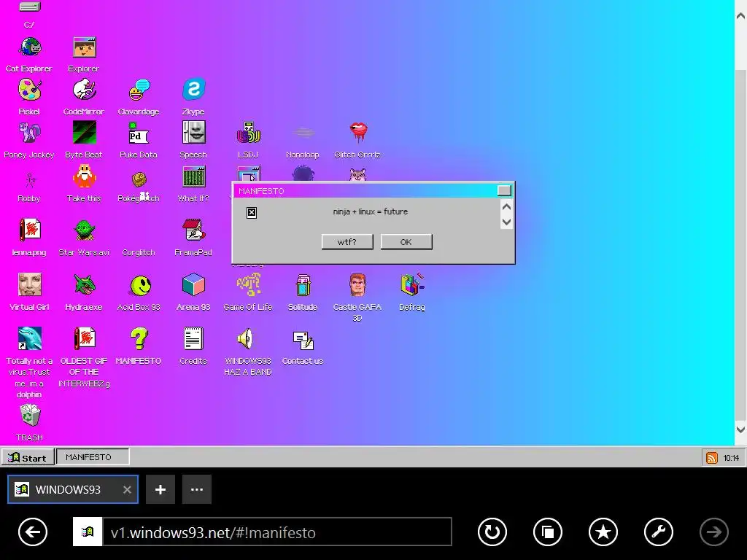Click up arrow in MANIFESTO dialog scrollbar
The width and height of the screenshot is (747, 560).
click(x=506, y=206)
